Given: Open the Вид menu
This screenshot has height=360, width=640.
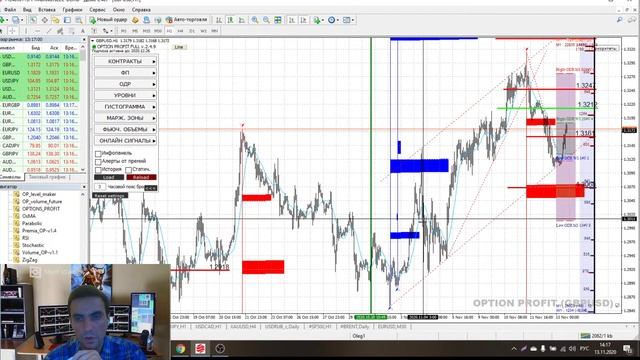Looking at the screenshot, I should [27, 9].
